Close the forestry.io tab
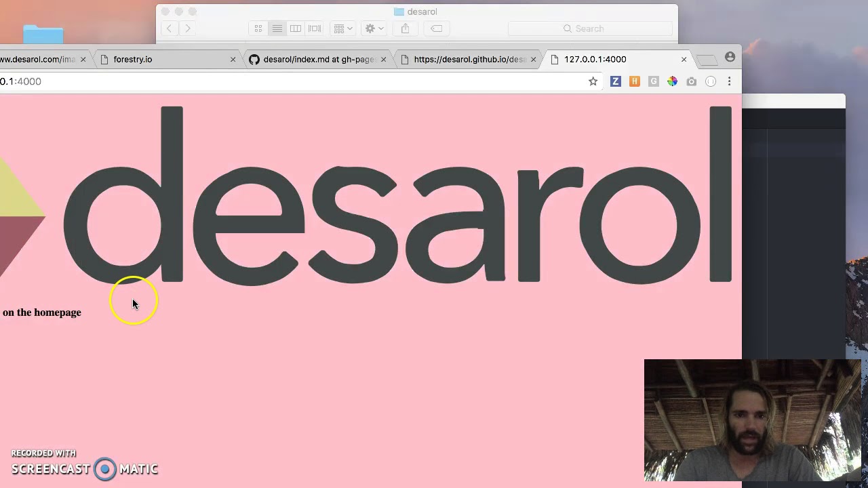868x488 pixels. click(233, 60)
